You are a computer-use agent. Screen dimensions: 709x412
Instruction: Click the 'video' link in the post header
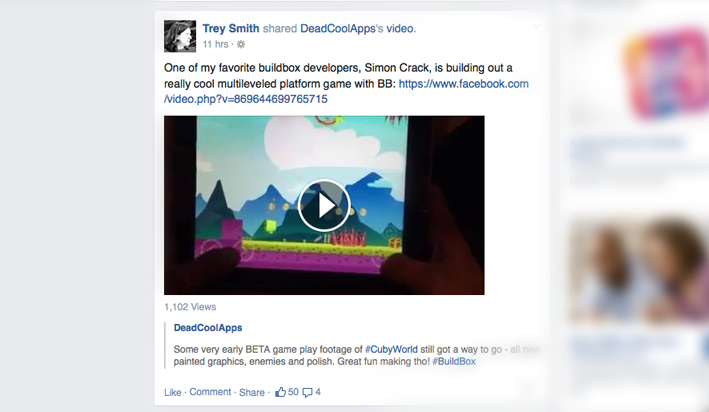[x=400, y=28]
